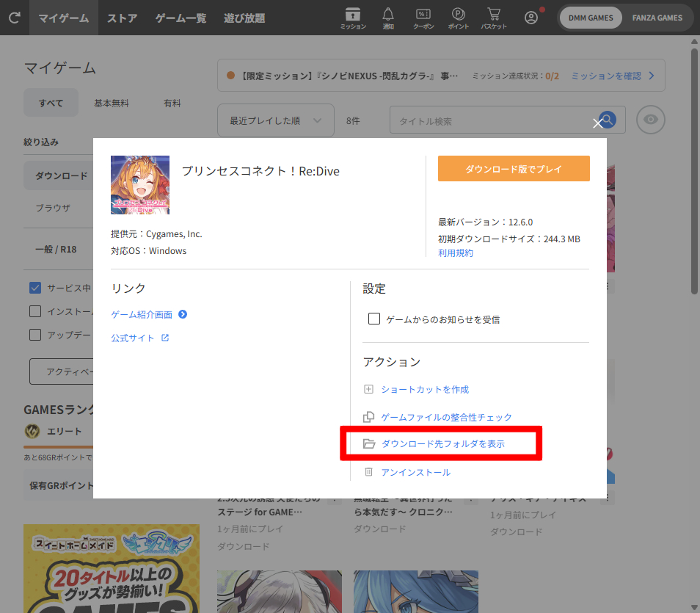The image size is (700, 613).
Task: Toggle the eye visibility button
Action: 650,119
